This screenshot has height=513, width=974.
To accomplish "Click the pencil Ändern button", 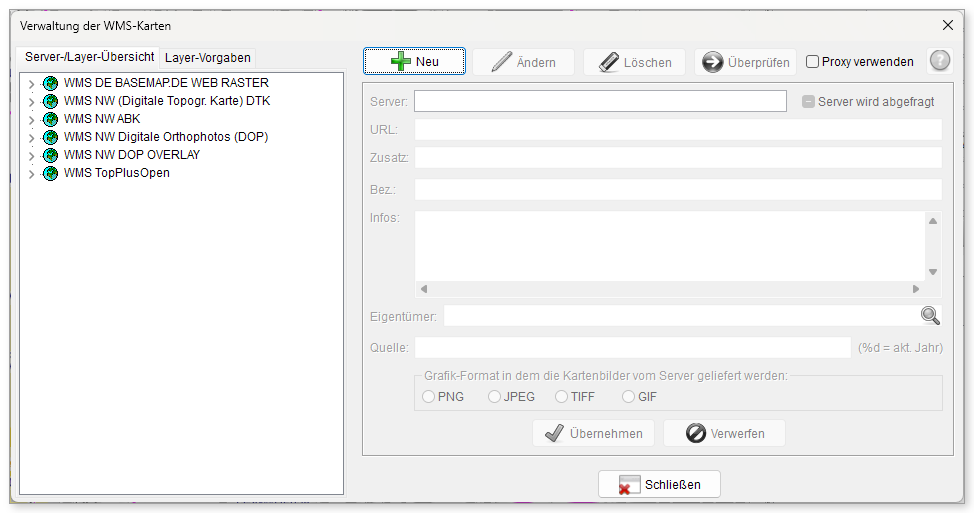I will (523, 62).
